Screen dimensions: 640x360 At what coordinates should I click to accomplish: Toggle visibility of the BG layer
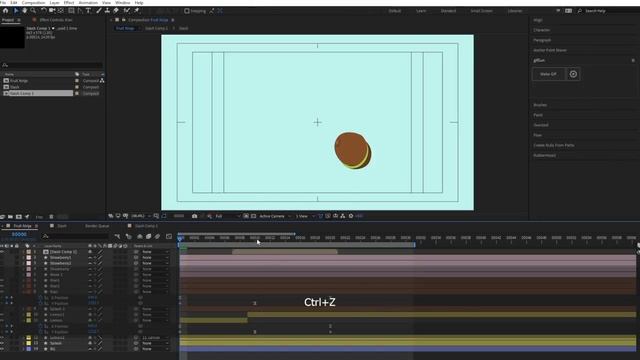coord(2,349)
